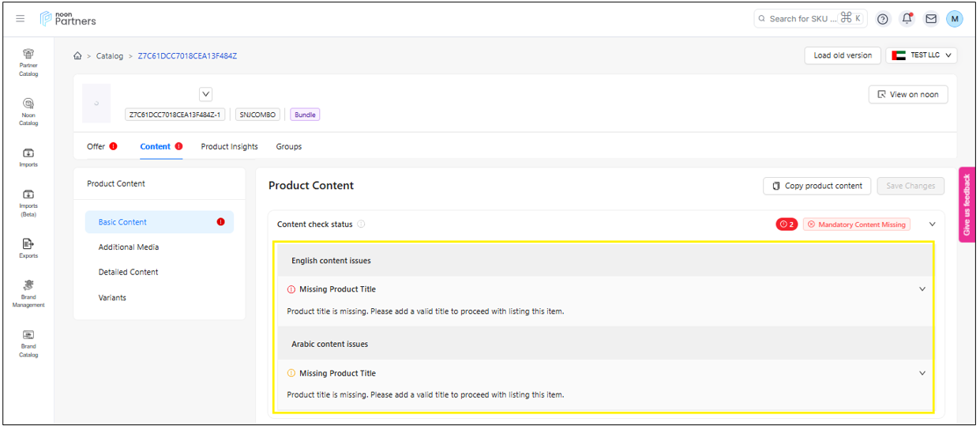Click the home breadcrumb icon
The width and height of the screenshot is (980, 426).
click(77, 56)
